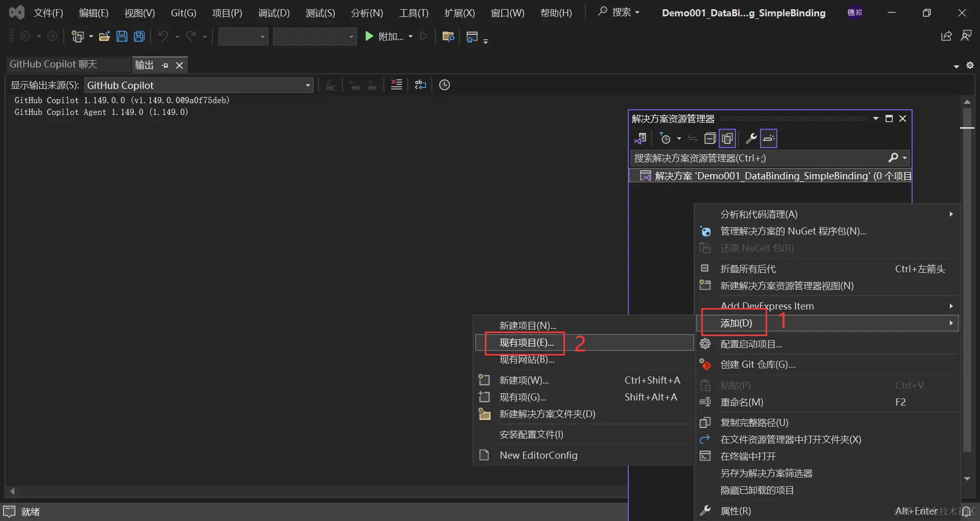Screen dimensions: 980x521
Task: Click the Live Share icon at top right
Action: coord(946,36)
